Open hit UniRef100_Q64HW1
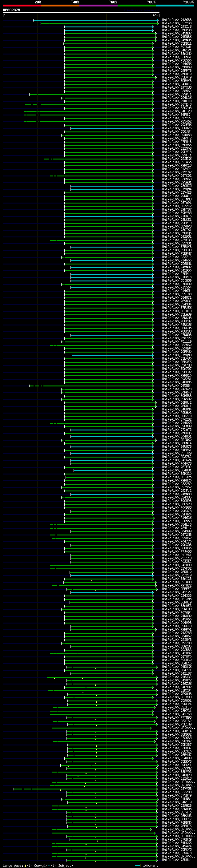Image resolution: width=197 pixels, height=868 pixels. [177, 470]
